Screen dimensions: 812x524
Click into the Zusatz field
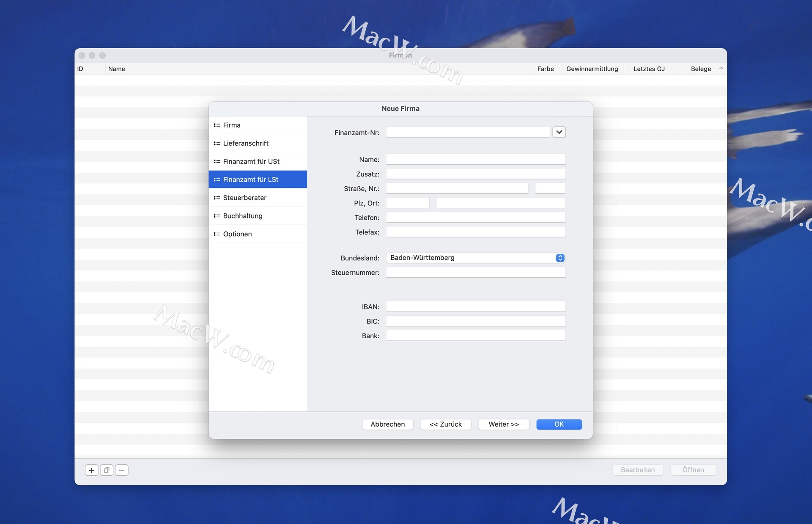(476, 174)
